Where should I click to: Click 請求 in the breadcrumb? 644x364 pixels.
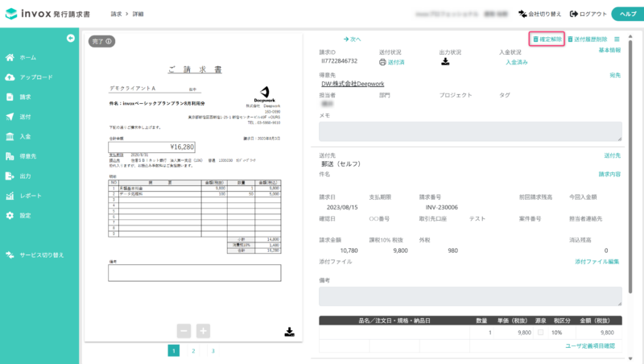click(x=116, y=14)
